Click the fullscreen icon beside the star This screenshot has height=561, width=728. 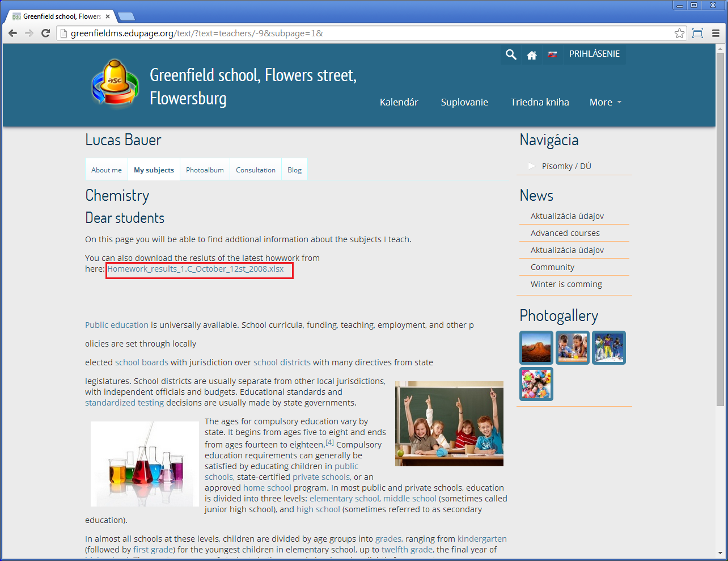point(698,33)
